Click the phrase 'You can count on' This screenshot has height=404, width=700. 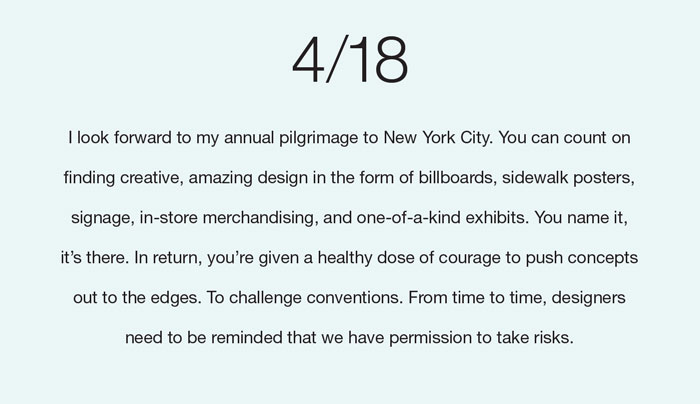pos(564,137)
